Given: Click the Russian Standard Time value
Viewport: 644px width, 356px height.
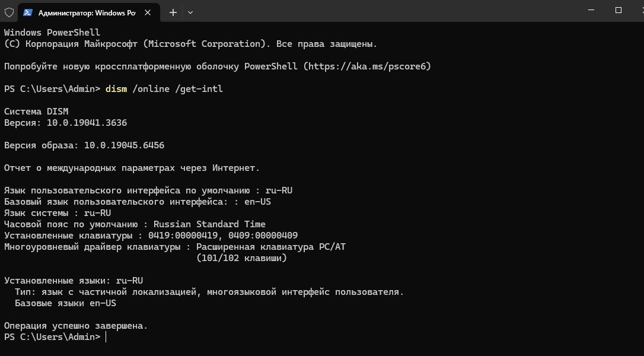Looking at the screenshot, I should (x=209, y=224).
